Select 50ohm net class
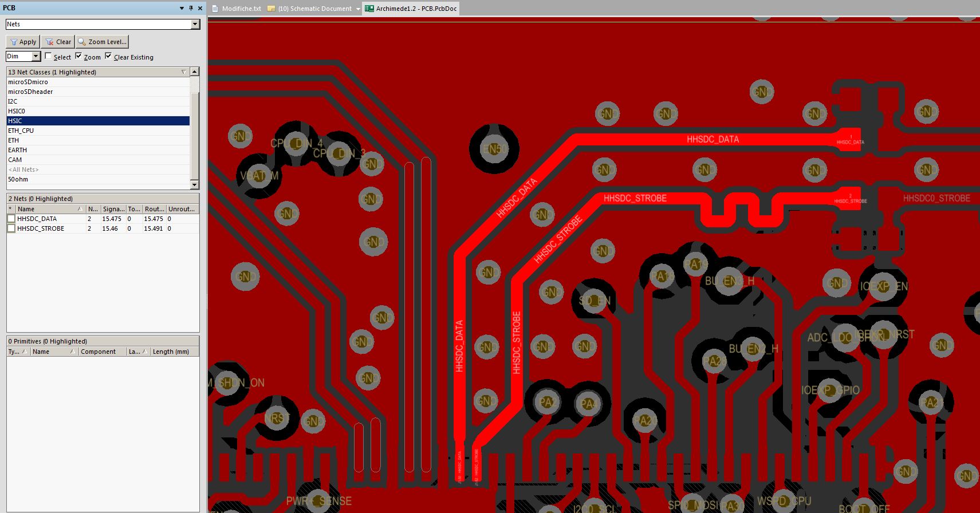This screenshot has width=980, height=513. 98,179
